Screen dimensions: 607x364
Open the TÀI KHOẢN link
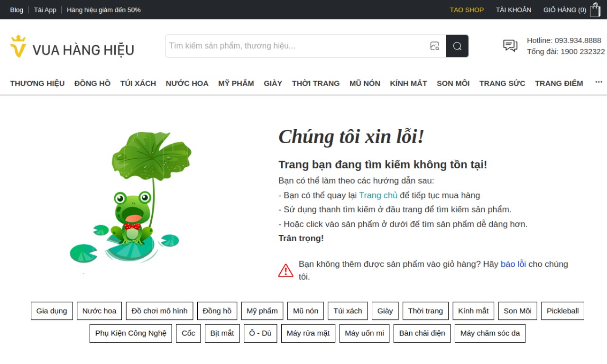514,9
